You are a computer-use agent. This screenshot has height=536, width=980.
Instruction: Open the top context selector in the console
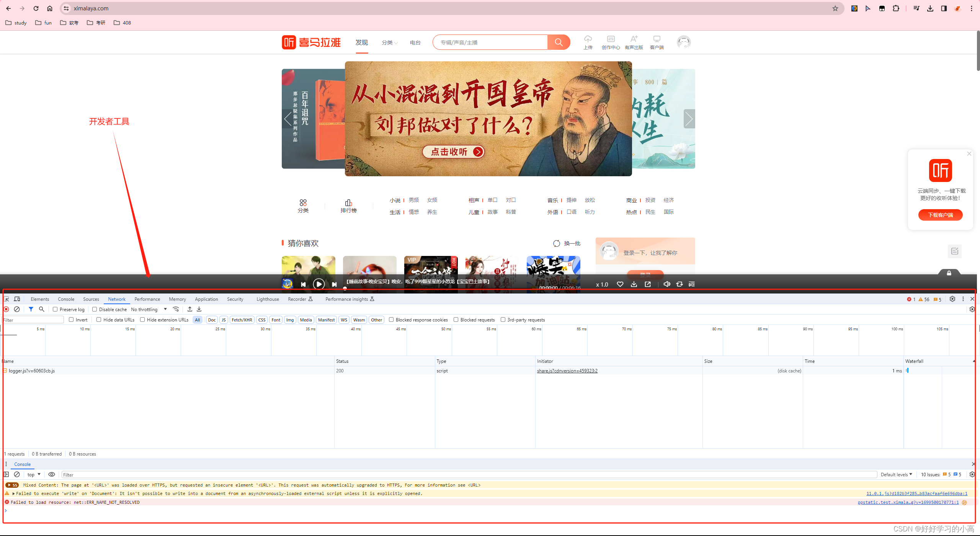[34, 474]
